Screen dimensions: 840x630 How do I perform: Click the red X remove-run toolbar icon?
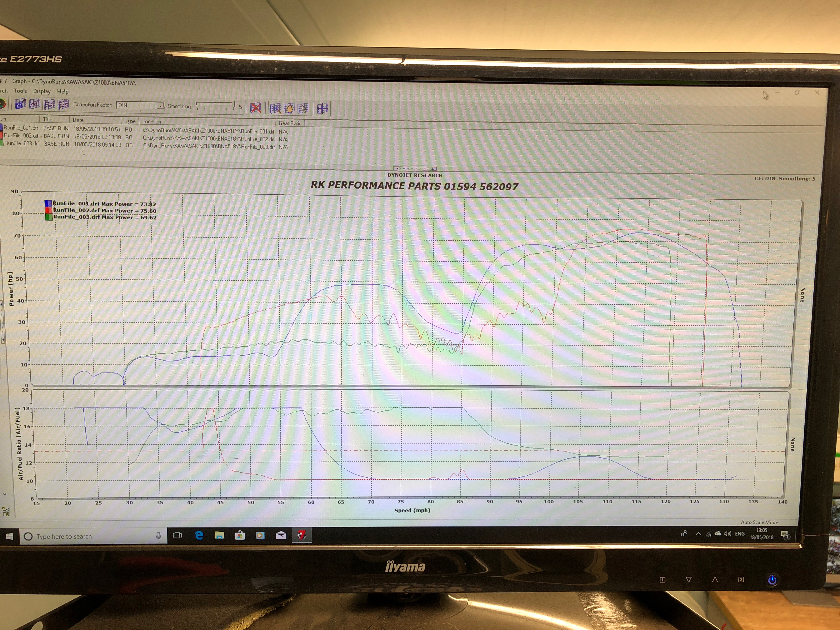tap(256, 108)
